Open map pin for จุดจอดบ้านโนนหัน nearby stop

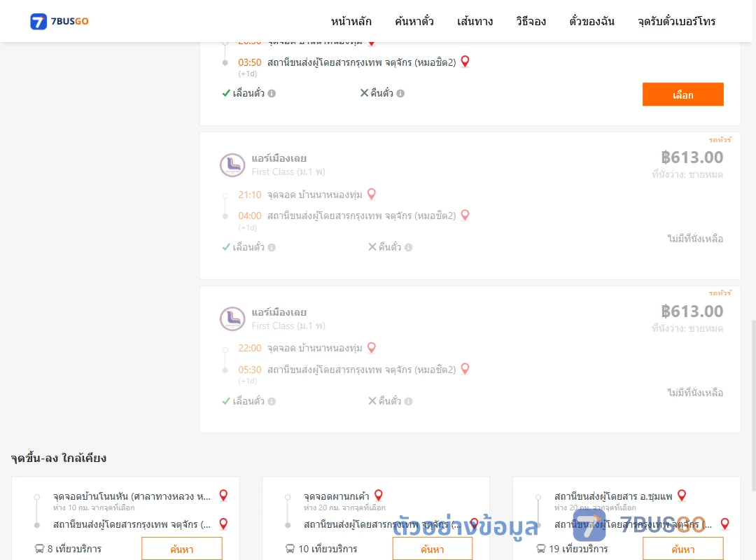(224, 495)
